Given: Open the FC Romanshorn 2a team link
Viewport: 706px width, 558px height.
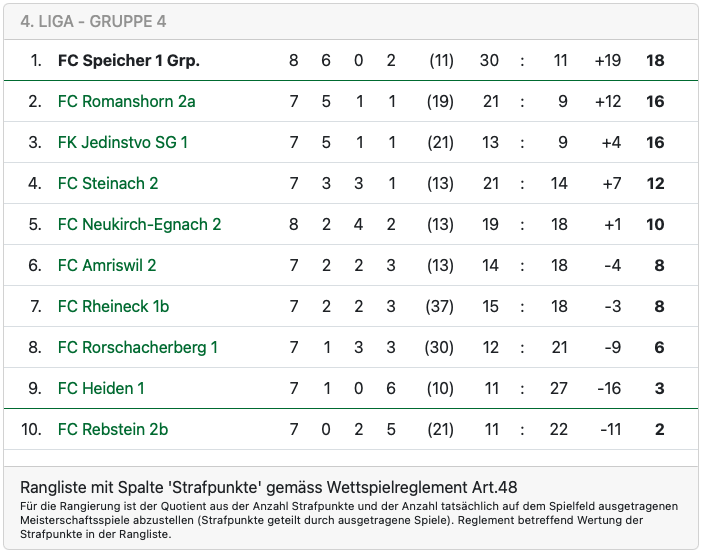Looking at the screenshot, I should click(126, 101).
